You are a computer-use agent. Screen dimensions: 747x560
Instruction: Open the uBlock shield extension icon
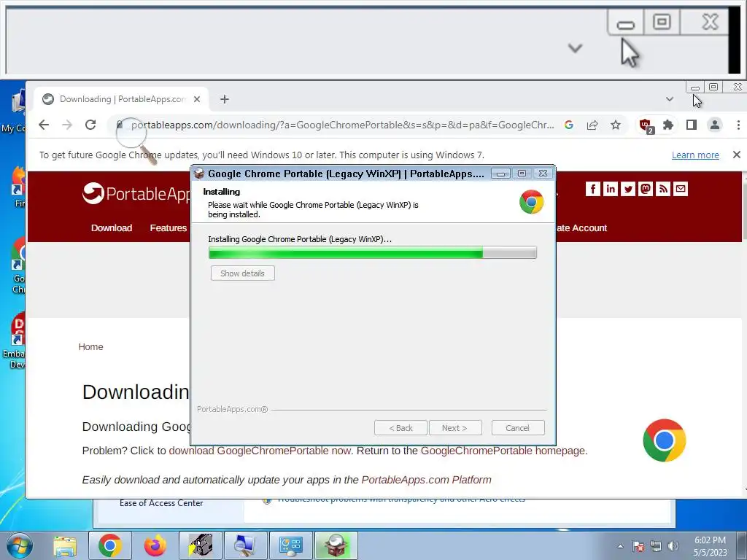[646, 125]
